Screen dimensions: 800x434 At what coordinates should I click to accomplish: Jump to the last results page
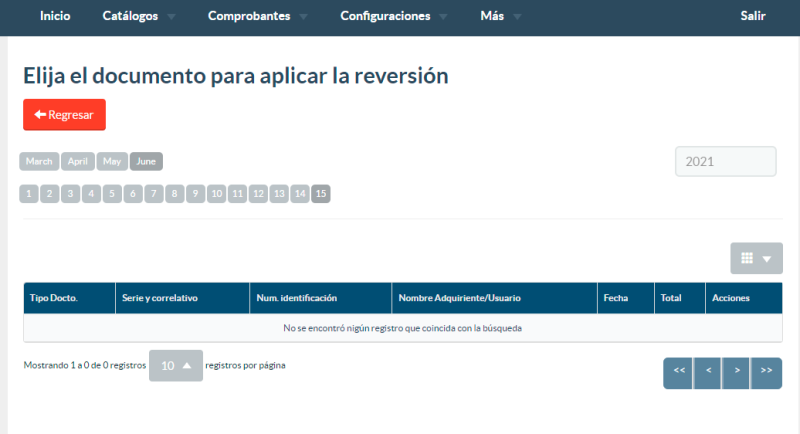pos(766,372)
